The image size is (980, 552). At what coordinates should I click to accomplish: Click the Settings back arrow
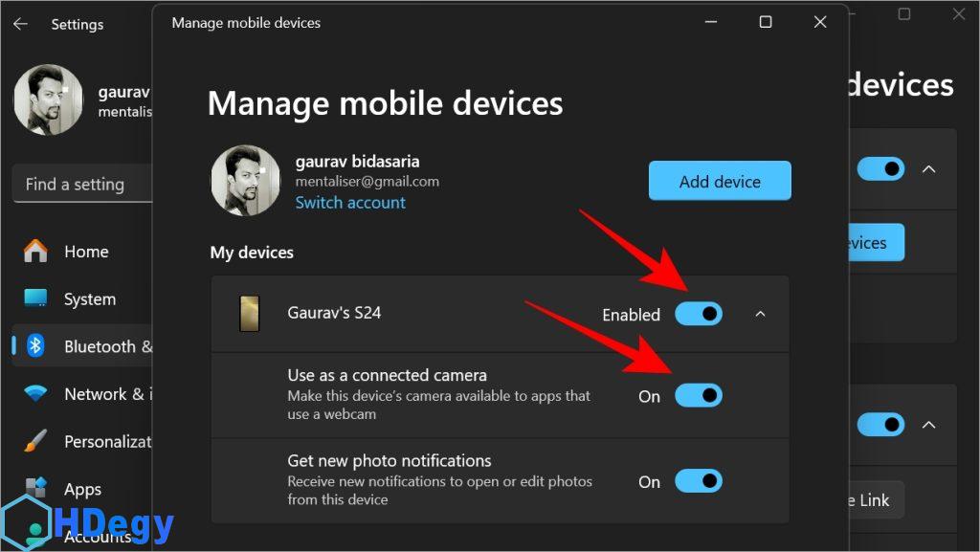pyautogui.click(x=21, y=24)
